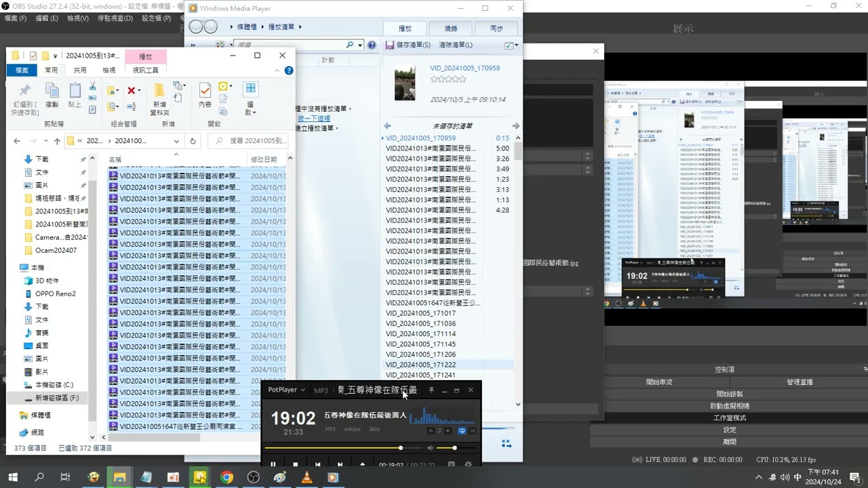Click the PotPlayer speaker mute icon

[430, 448]
